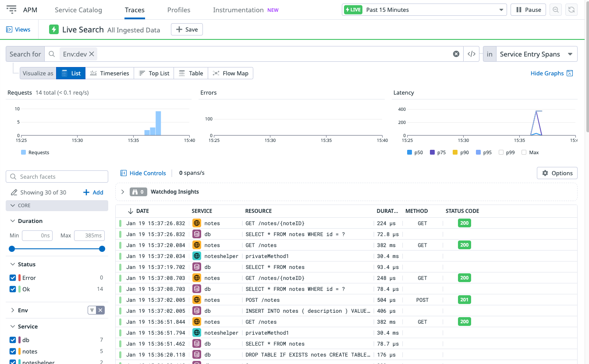The image size is (589, 364).
Task: Toggle the raw query code editor icon
Action: coord(472,54)
